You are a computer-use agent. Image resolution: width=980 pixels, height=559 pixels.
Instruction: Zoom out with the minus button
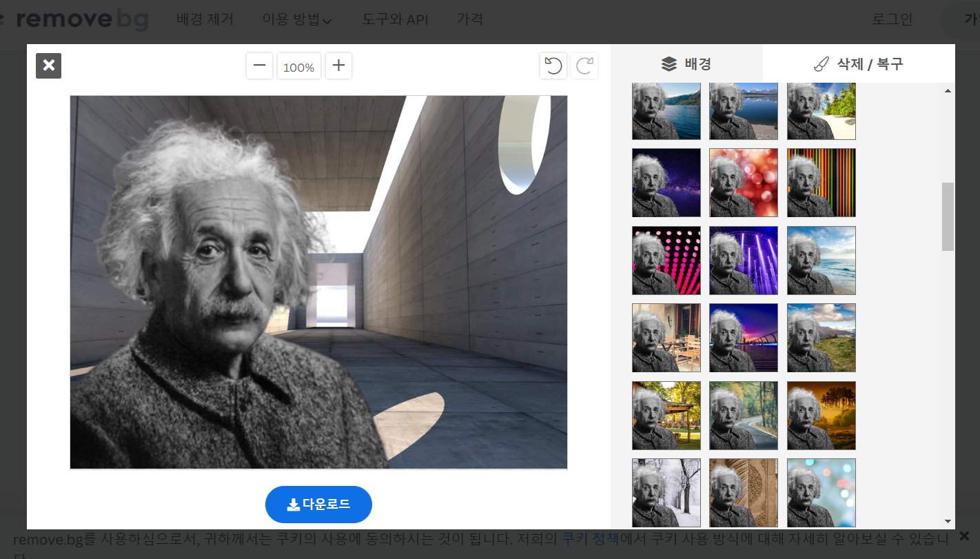tap(259, 66)
